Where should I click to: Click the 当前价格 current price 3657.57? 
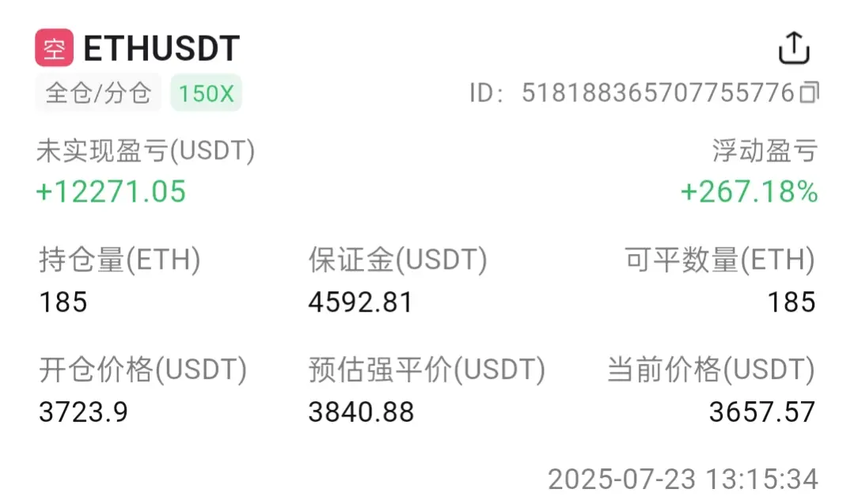pyautogui.click(x=762, y=412)
